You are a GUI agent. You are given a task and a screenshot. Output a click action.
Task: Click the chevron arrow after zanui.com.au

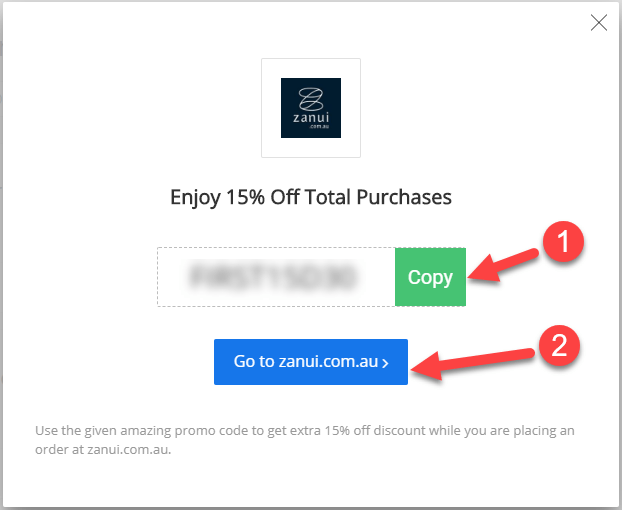pyautogui.click(x=385, y=363)
